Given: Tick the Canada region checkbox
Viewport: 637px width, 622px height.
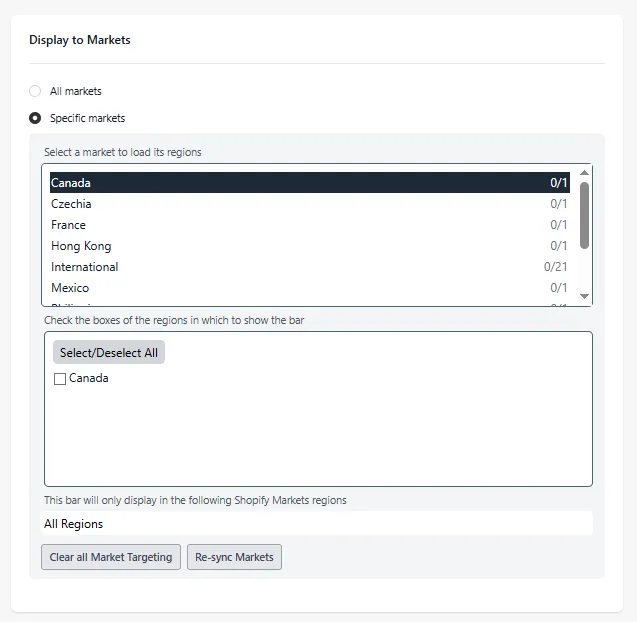Looking at the screenshot, I should click(60, 379).
